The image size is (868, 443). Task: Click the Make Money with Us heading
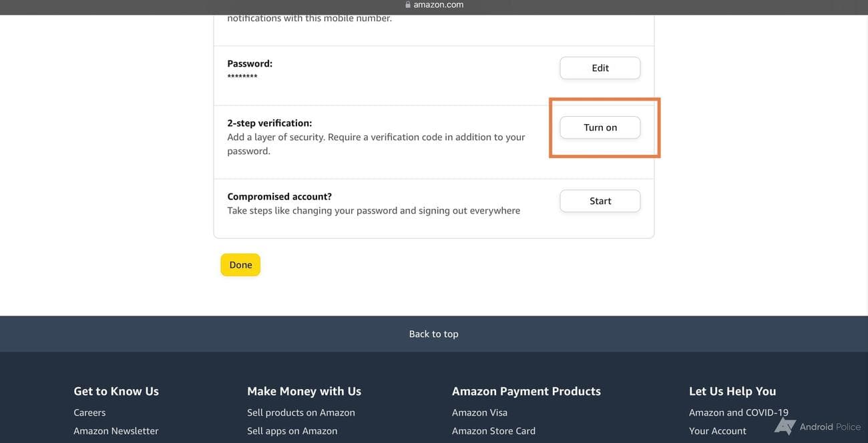coord(304,391)
